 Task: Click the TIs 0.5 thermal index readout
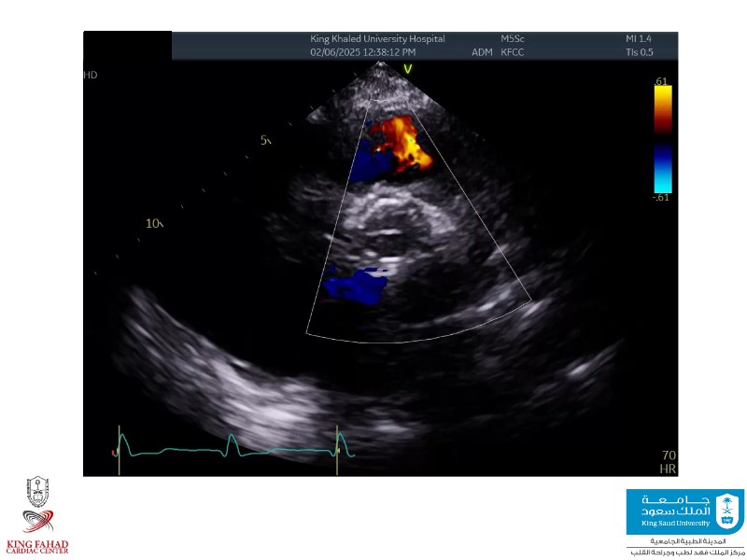[639, 53]
